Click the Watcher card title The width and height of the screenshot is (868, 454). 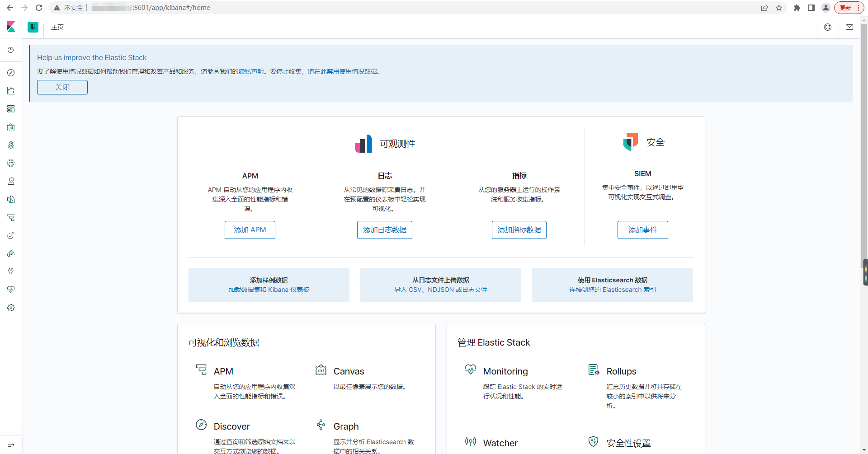500,443
